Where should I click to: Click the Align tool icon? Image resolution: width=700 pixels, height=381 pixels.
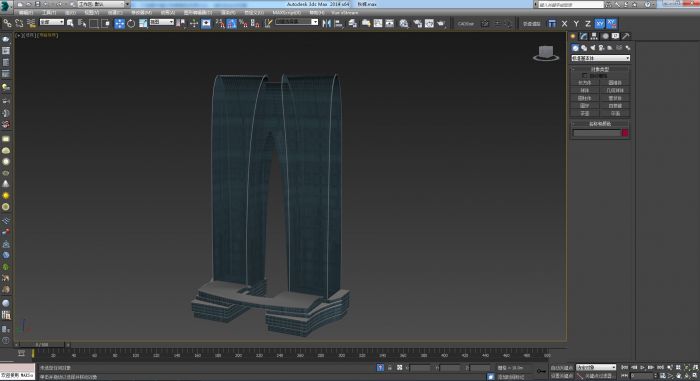[339, 23]
